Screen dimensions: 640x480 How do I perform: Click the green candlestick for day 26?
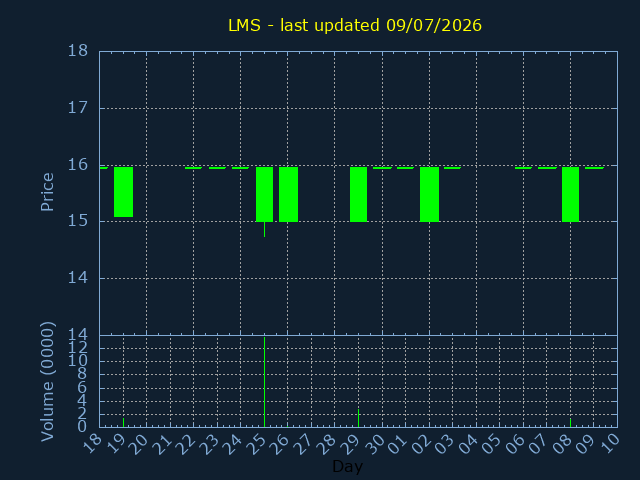point(288,194)
